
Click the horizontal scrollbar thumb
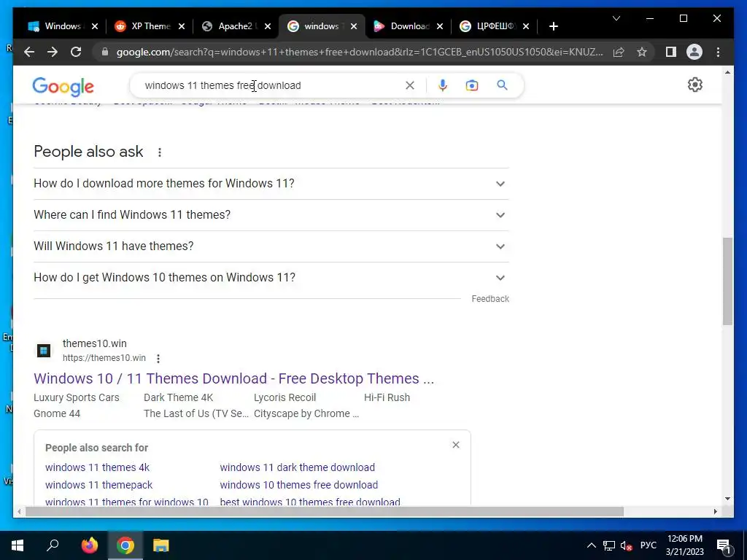coord(325,511)
